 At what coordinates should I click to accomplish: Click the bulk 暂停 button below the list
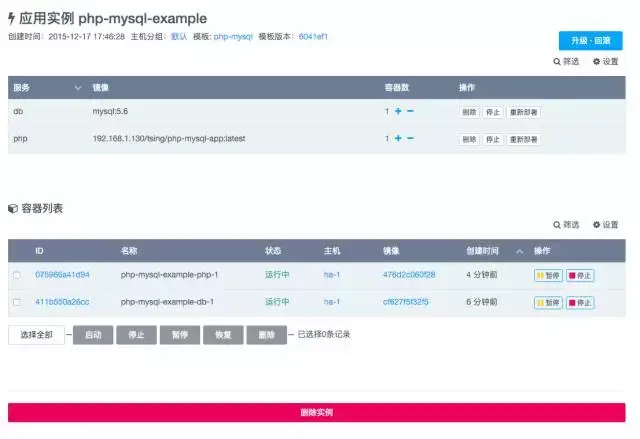[180, 335]
